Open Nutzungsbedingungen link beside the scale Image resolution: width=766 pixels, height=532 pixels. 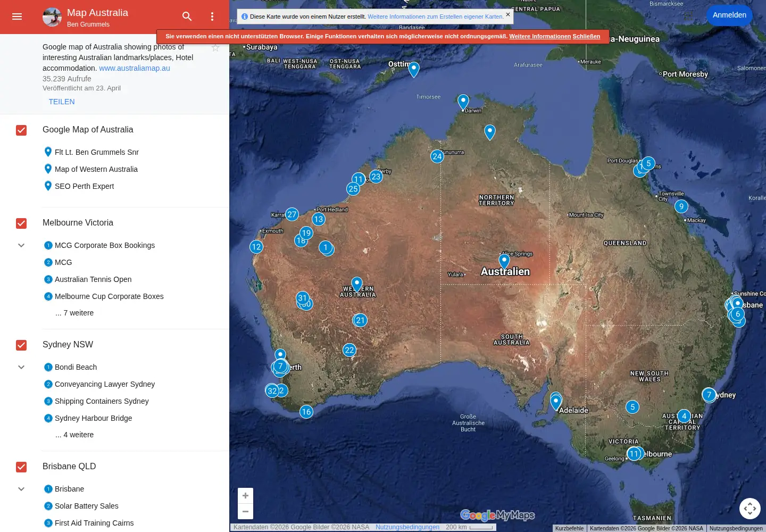point(407,527)
